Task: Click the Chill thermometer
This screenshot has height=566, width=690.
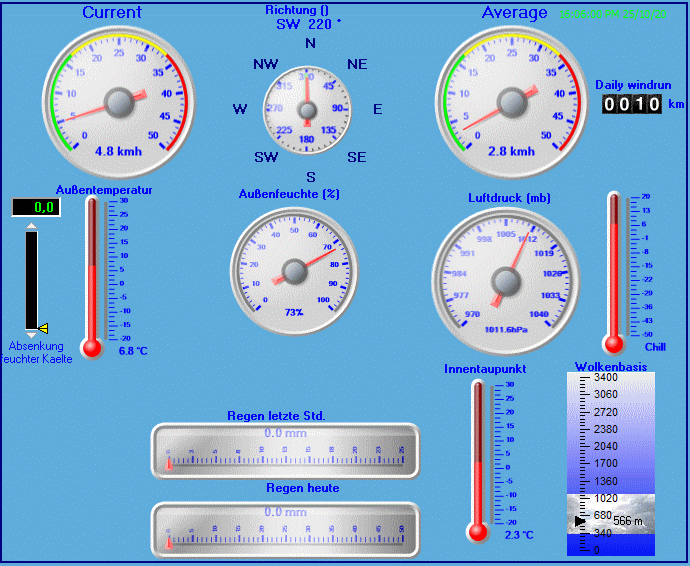Action: point(614,270)
